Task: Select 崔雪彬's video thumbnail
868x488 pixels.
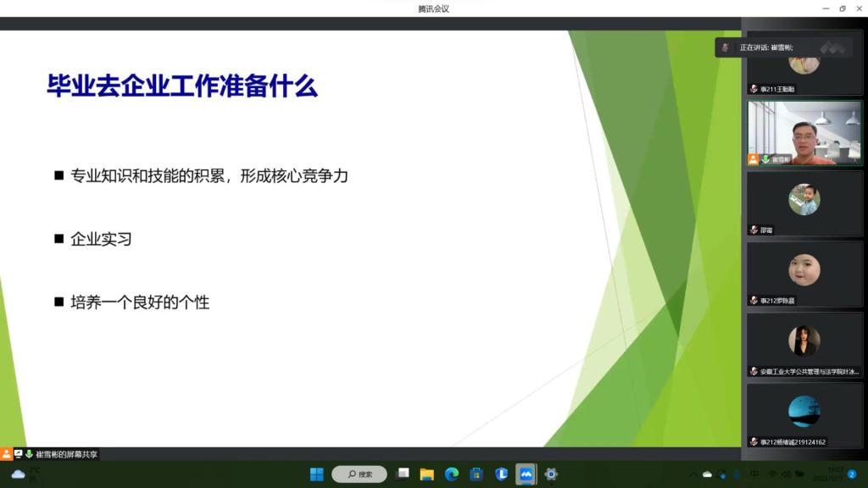Action: tap(804, 132)
